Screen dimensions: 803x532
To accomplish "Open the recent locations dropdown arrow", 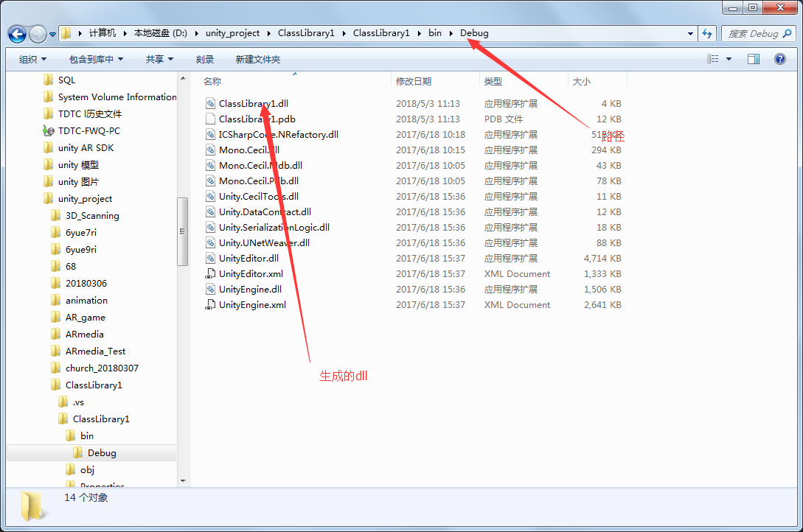I will coord(52,35).
